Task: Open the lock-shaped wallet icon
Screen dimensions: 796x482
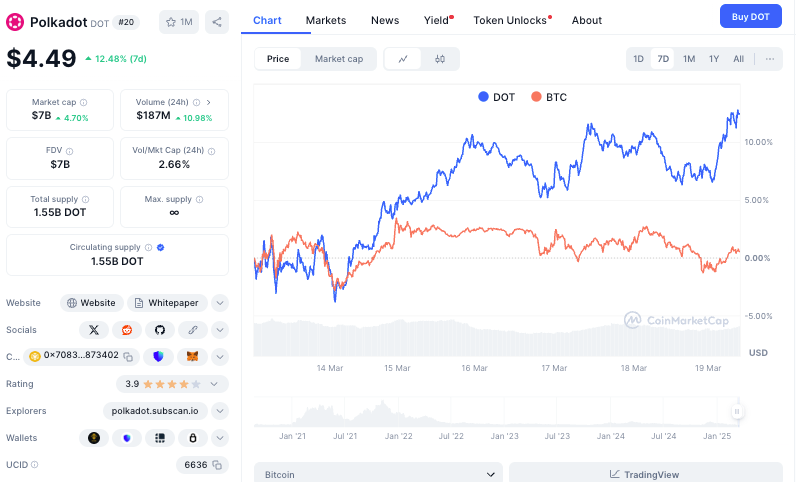Action: 193,438
